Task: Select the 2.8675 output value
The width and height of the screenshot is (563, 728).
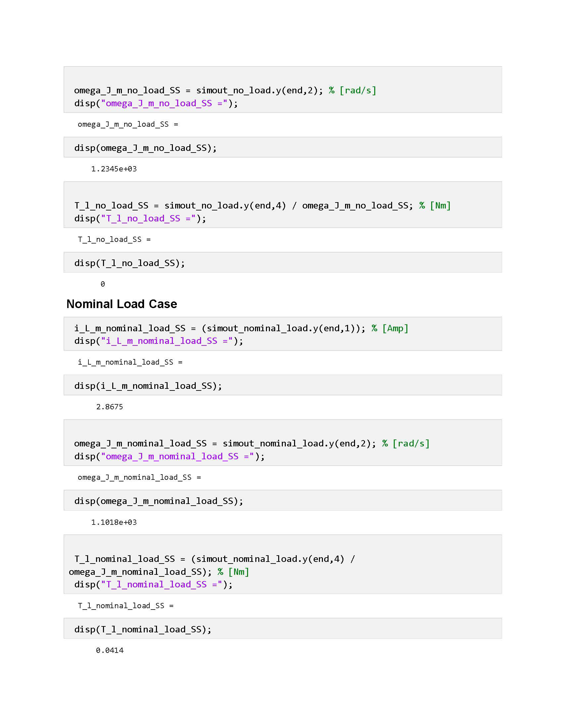Action: (x=109, y=407)
